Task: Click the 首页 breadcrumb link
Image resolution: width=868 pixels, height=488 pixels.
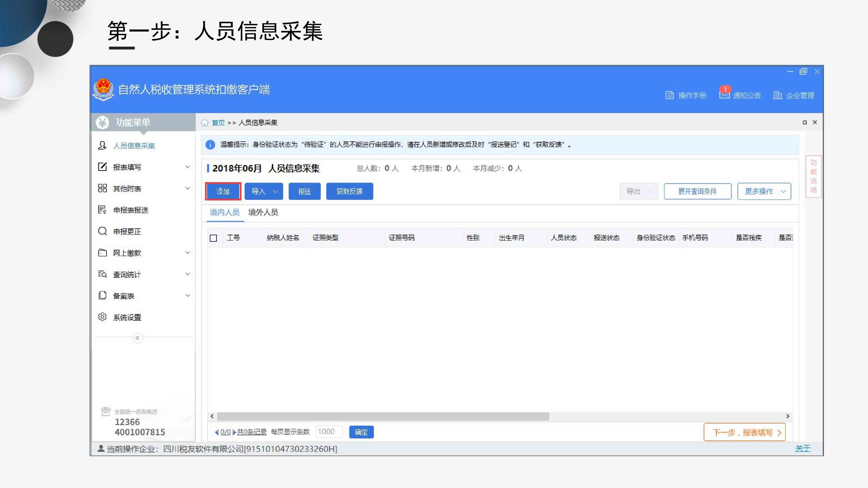Action: point(218,123)
